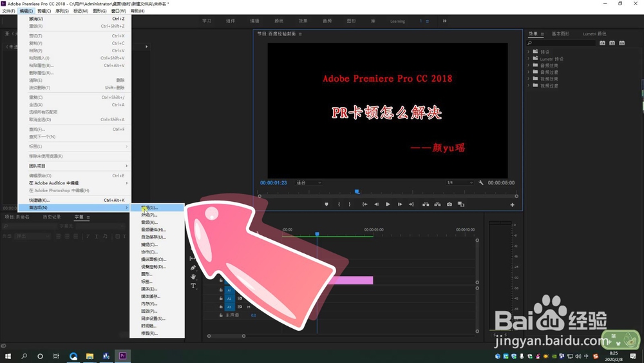Open Program Monitor wrench settings
Screen dimensions: 644x363
click(x=481, y=182)
